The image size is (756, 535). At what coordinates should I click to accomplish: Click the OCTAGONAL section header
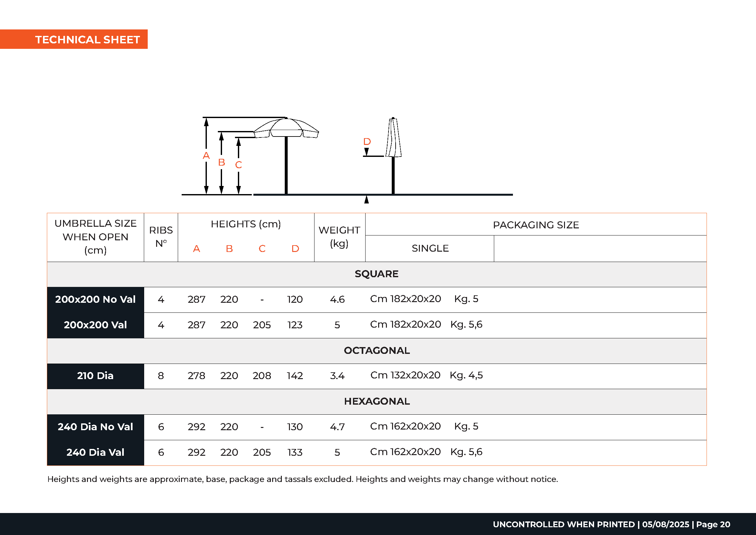tap(376, 350)
